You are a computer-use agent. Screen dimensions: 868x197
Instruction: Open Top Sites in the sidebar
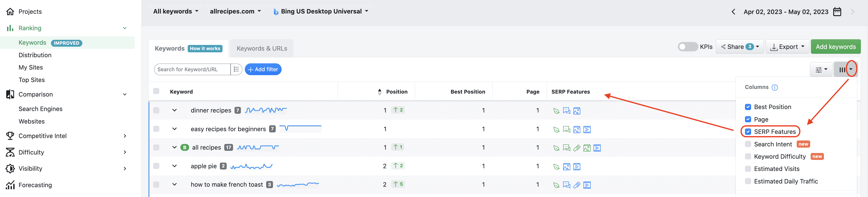point(32,80)
